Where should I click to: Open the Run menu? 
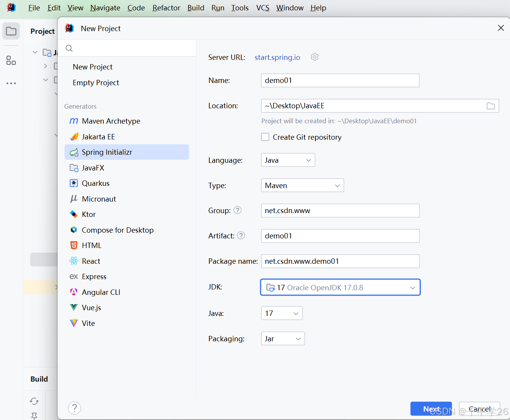[218, 8]
